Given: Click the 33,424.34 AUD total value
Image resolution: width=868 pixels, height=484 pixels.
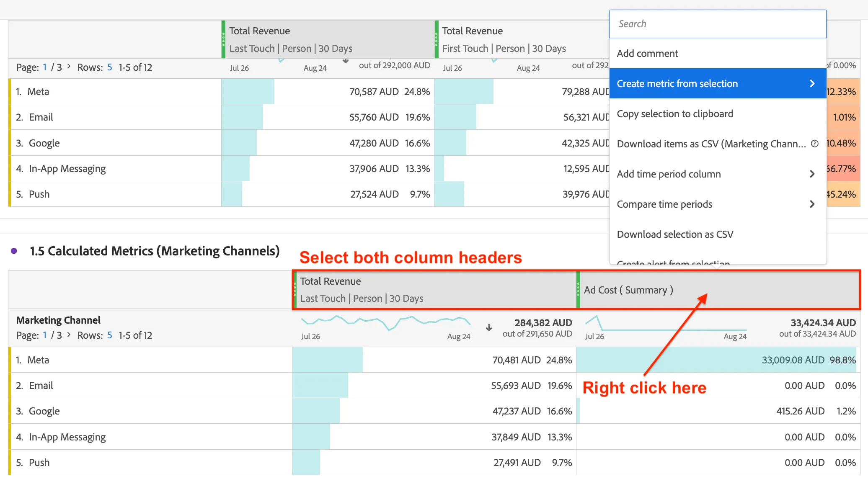Looking at the screenshot, I should [823, 323].
